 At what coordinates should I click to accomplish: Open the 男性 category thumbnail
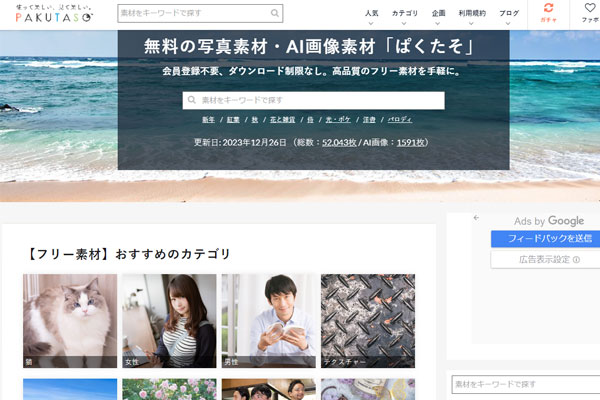(x=269, y=321)
